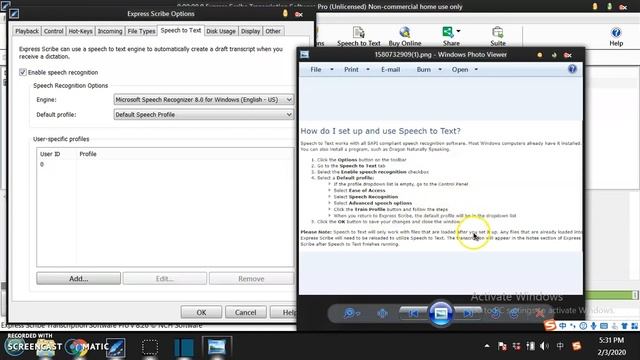The width and height of the screenshot is (640, 360).
Task: Open Chrome from the taskbar
Action: click(x=76, y=347)
